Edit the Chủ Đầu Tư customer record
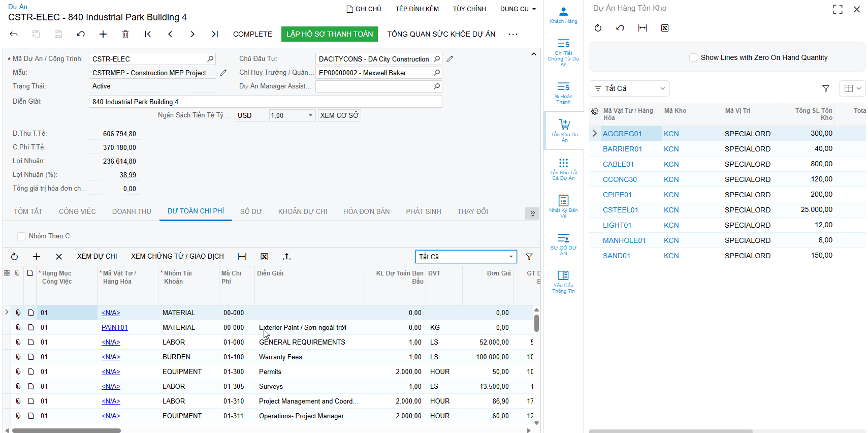 coord(450,59)
